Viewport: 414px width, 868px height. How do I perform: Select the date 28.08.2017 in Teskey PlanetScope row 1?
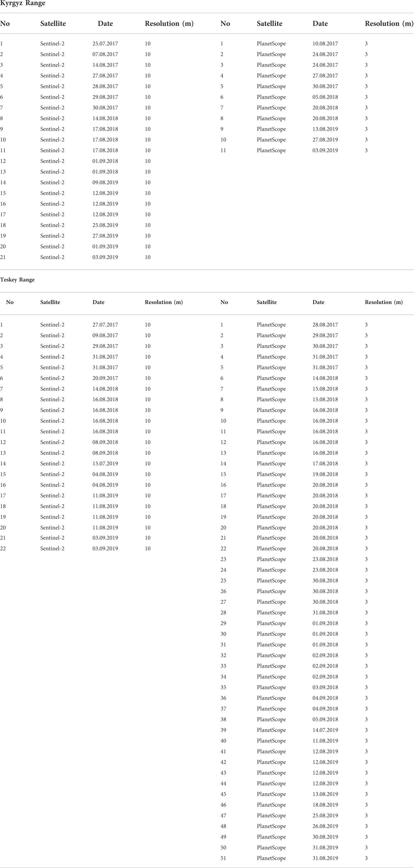(325, 325)
